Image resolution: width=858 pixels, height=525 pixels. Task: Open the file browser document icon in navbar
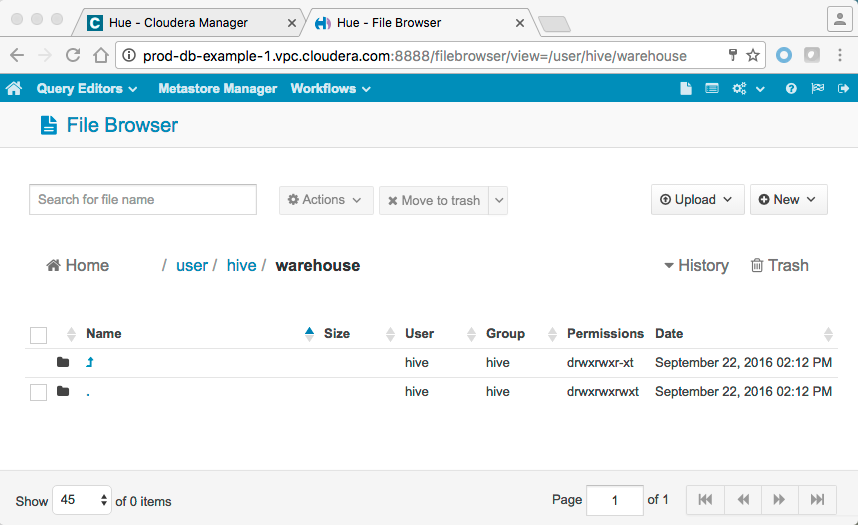[686, 89]
